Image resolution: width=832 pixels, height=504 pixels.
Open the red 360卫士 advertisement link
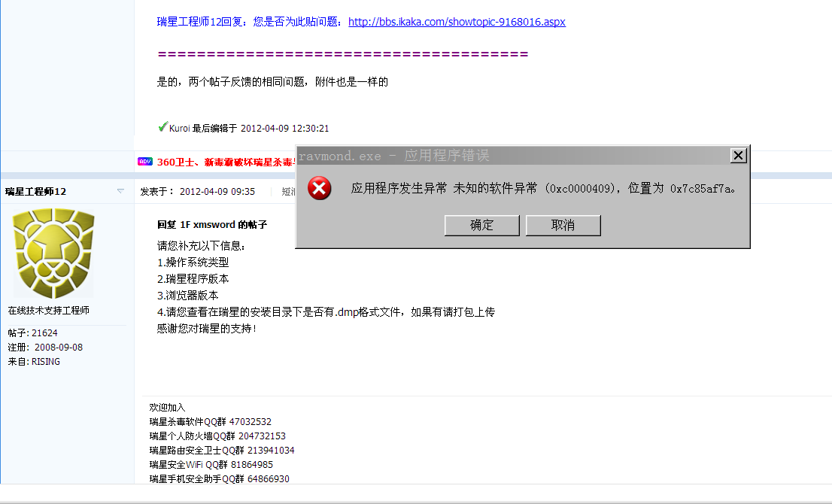(x=225, y=162)
